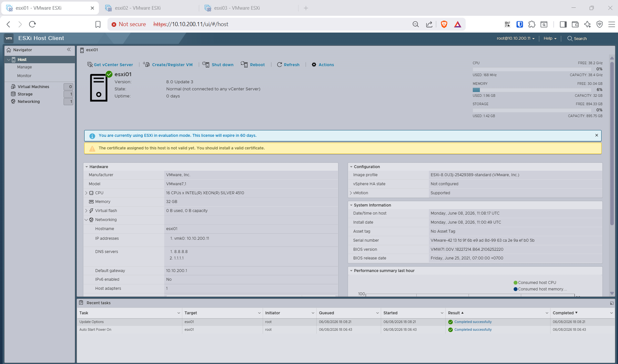Collapse the Host tree node

point(8,60)
